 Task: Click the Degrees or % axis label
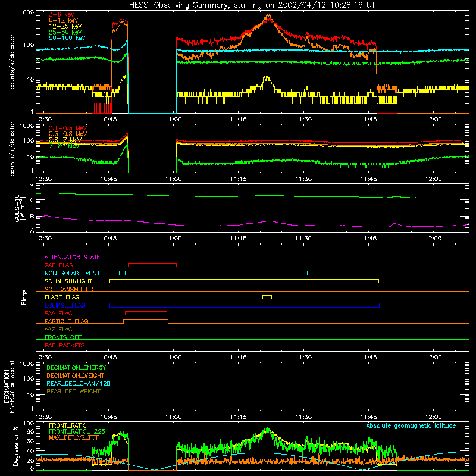[15, 446]
